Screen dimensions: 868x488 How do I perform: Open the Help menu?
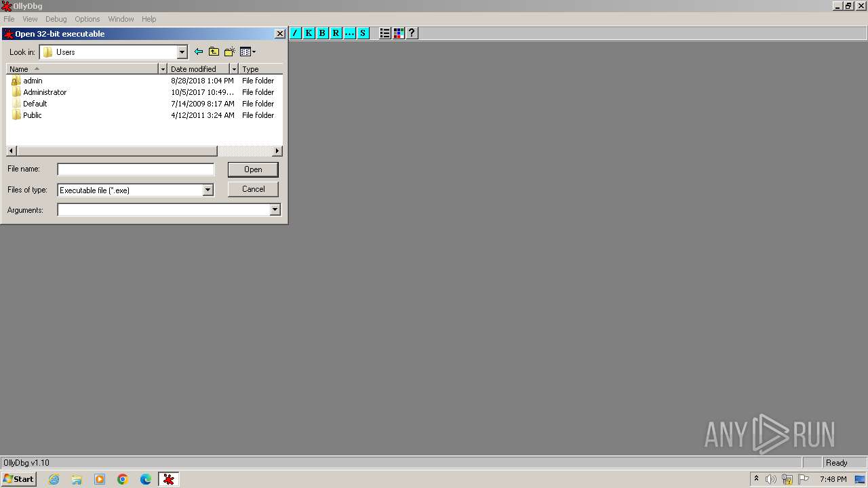pos(149,19)
